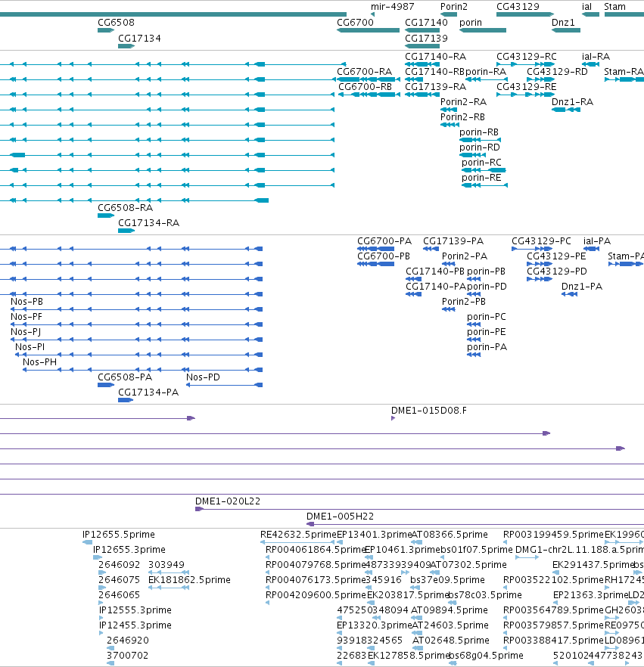The height and width of the screenshot is (667, 644).
Task: Select the CG17140-PB protein label
Action: tap(435, 271)
